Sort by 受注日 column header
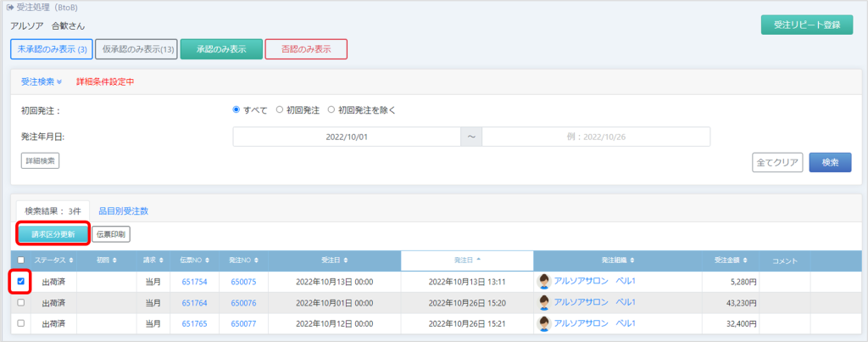This screenshot has height=342, width=868. [x=333, y=260]
